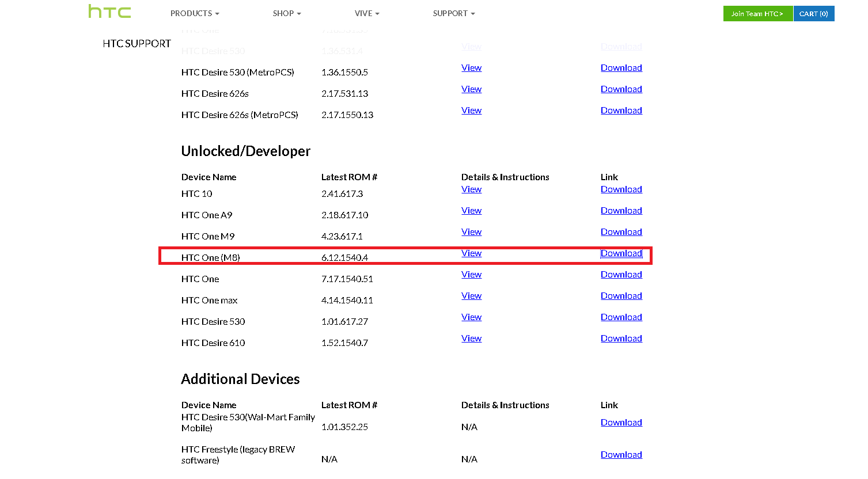
Task: Click the HTC One (M8) device name
Action: 210,258
